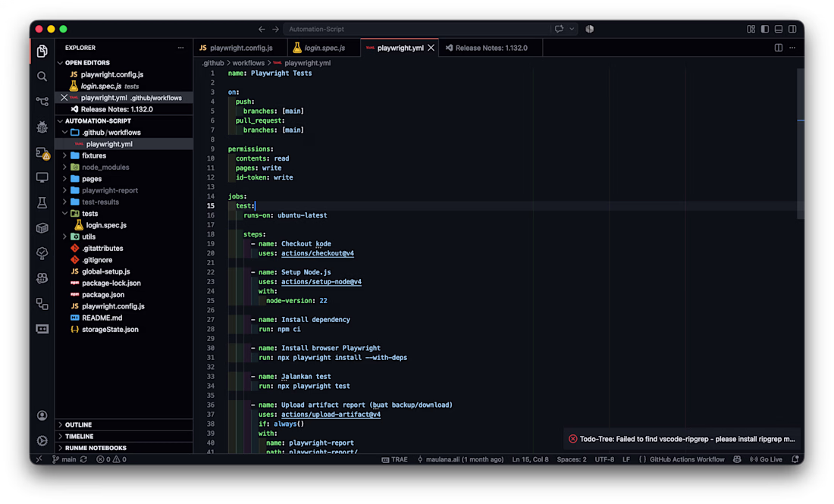Open storageState.json file
This screenshot has width=834, height=504.
tap(124, 330)
